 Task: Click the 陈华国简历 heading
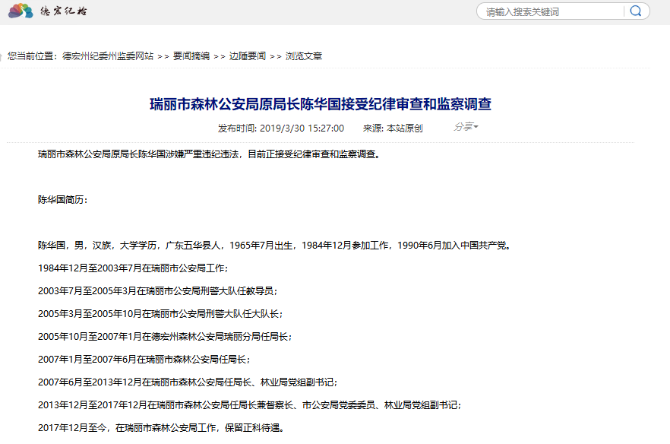click(62, 199)
